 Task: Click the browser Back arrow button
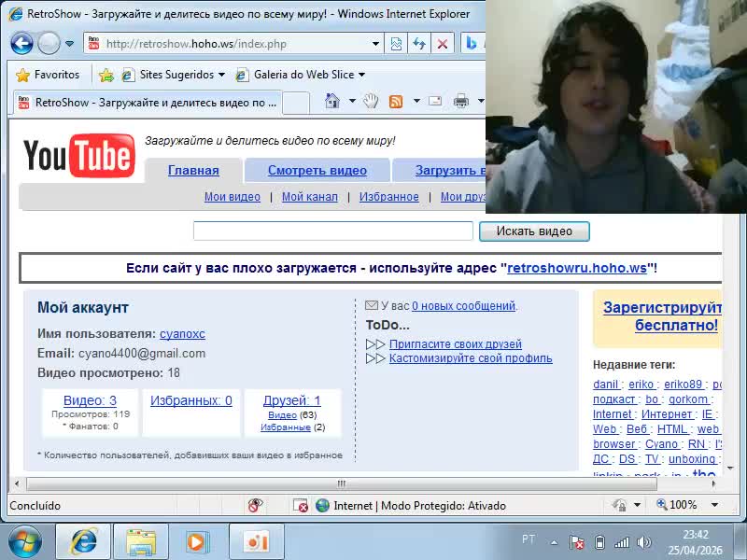click(x=21, y=43)
